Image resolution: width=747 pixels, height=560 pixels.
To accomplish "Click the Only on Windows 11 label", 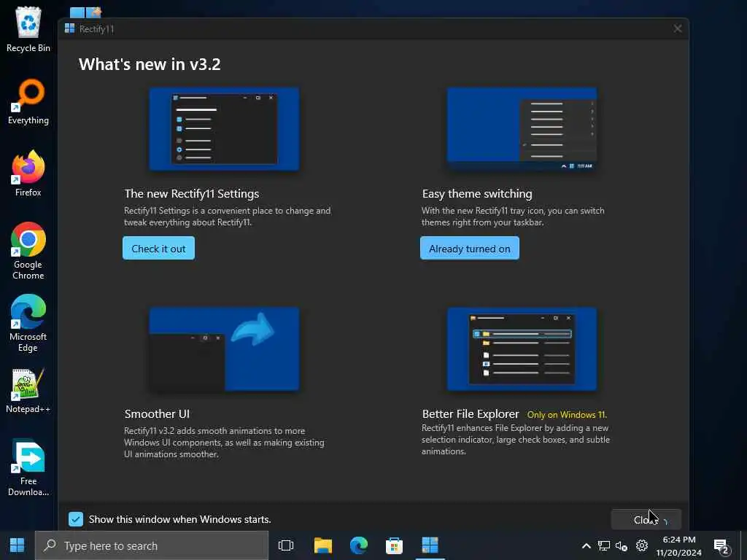I will pyautogui.click(x=567, y=415).
